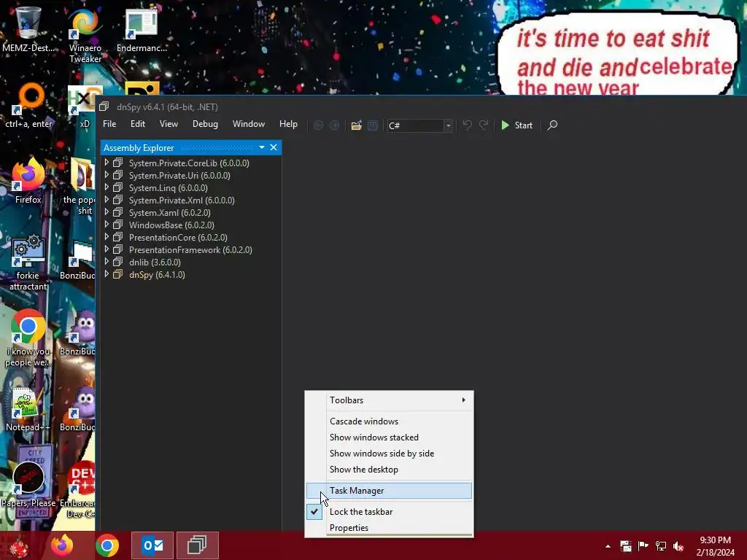The width and height of the screenshot is (747, 560).
Task: Open taskbar Properties from context menu
Action: (x=390, y=528)
